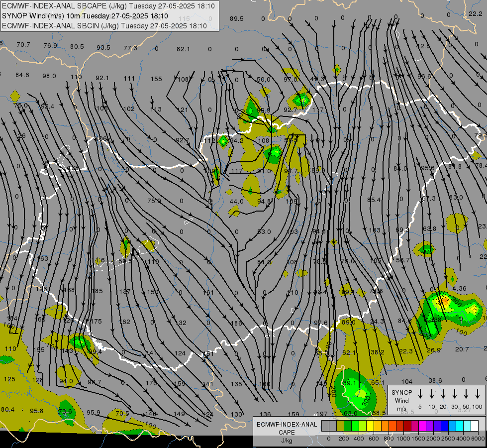The height and width of the screenshot is (448, 487).
Task: Click the map value 4.36
Action: [459, 289]
